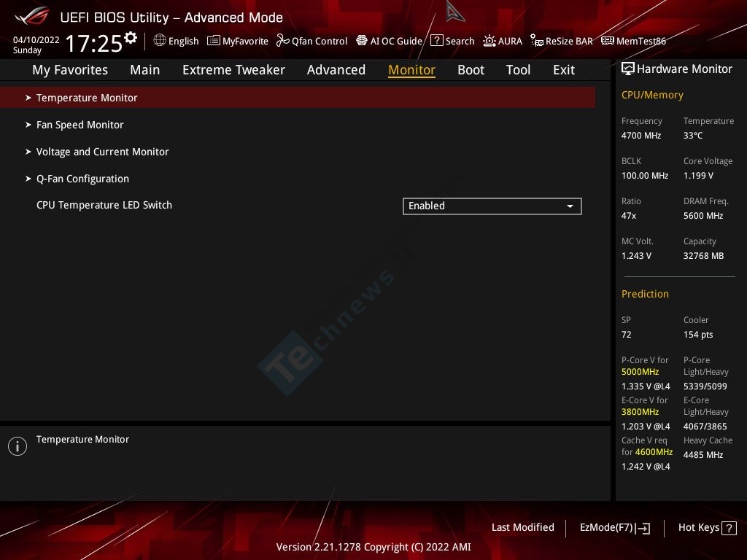Click the 4700 MHz frequency value
Screen dimensions: 747x560
pos(640,135)
